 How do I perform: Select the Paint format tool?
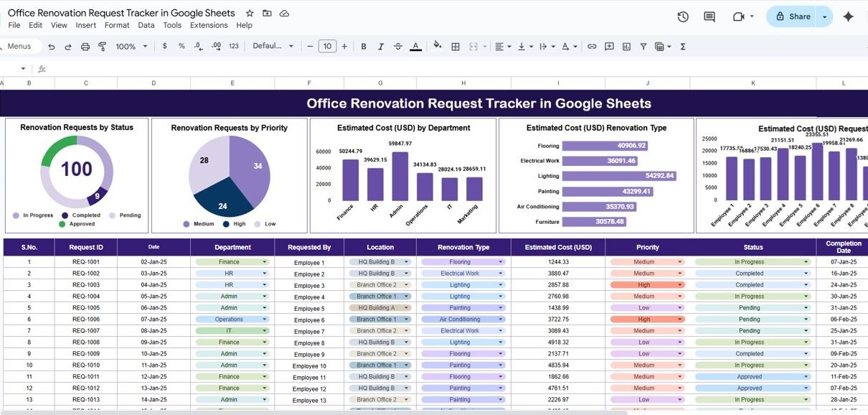(x=102, y=47)
